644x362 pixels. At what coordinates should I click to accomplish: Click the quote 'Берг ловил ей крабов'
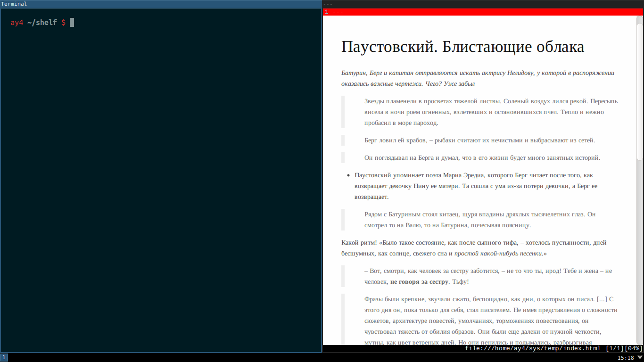coord(479,140)
